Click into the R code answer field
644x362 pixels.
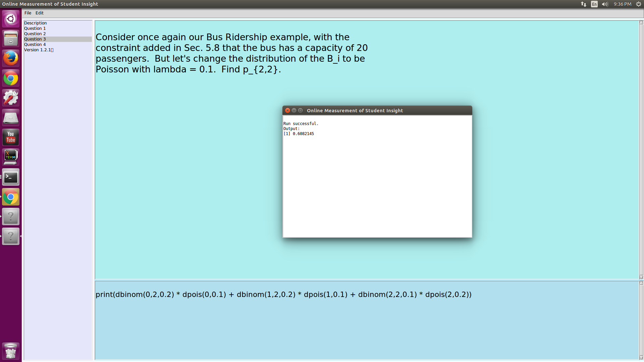tap(367, 320)
